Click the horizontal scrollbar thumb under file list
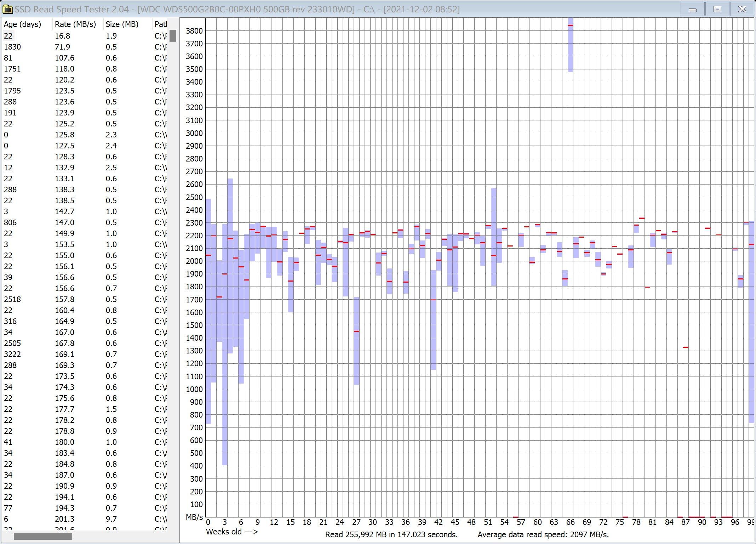 (x=42, y=537)
